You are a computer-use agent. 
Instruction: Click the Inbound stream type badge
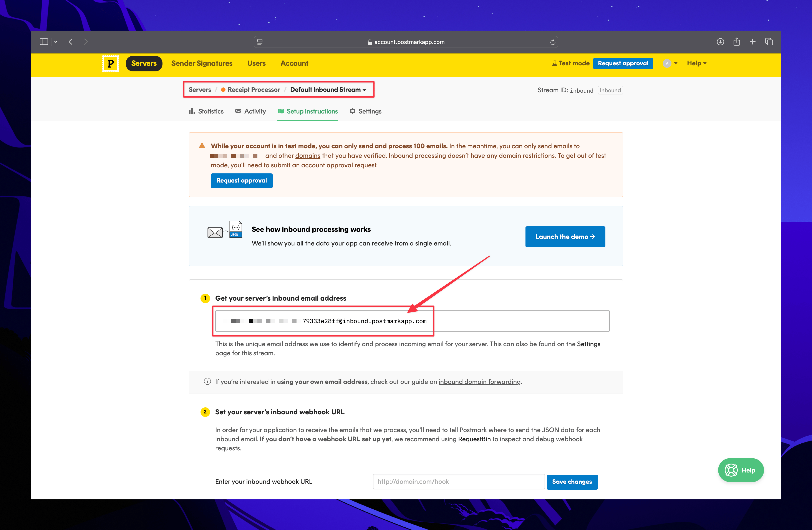click(x=610, y=90)
